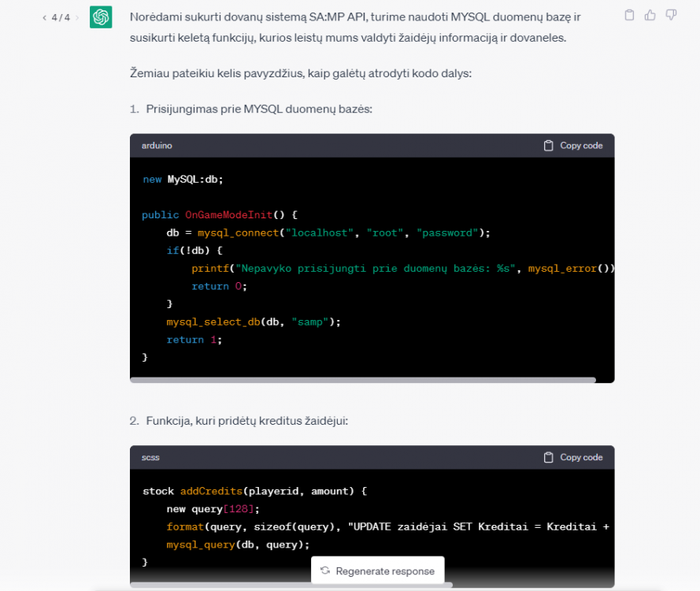
Task: Give the response a thumbs up
Action: [x=650, y=15]
